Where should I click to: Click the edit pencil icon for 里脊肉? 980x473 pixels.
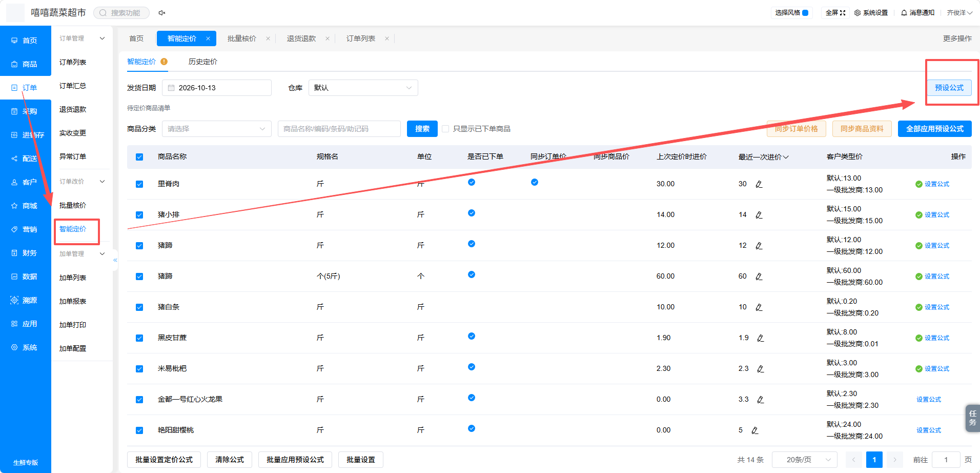(x=759, y=184)
